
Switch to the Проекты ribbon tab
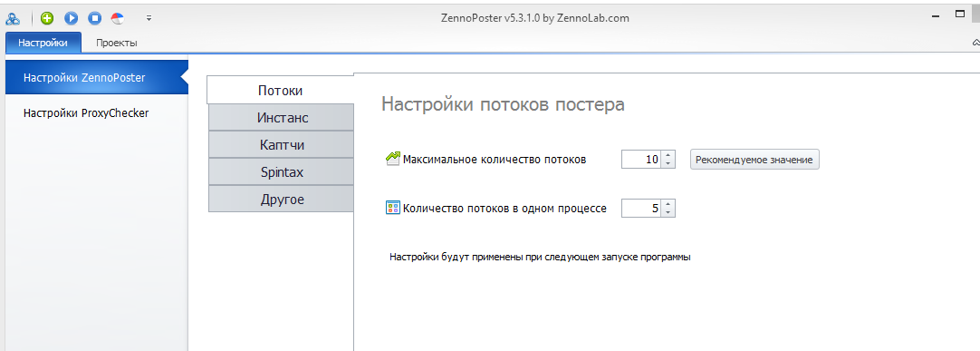tap(116, 43)
